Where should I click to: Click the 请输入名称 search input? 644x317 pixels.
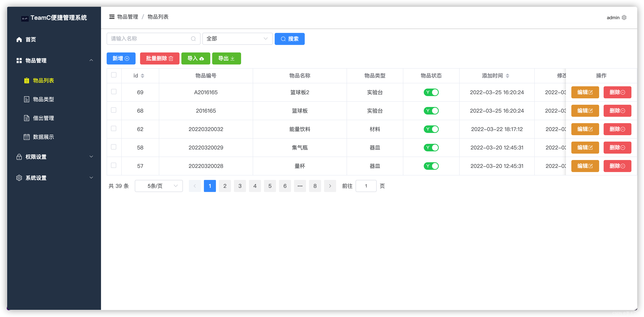[154, 39]
